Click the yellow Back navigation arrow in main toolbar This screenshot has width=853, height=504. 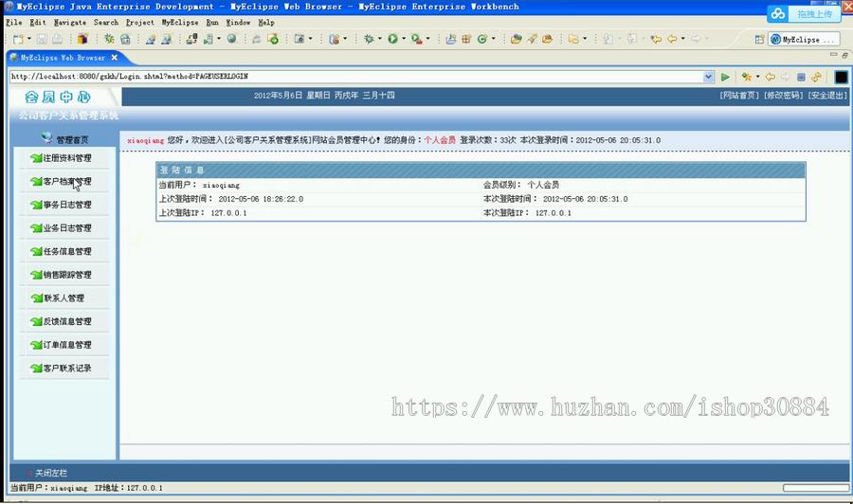pyautogui.click(x=672, y=39)
